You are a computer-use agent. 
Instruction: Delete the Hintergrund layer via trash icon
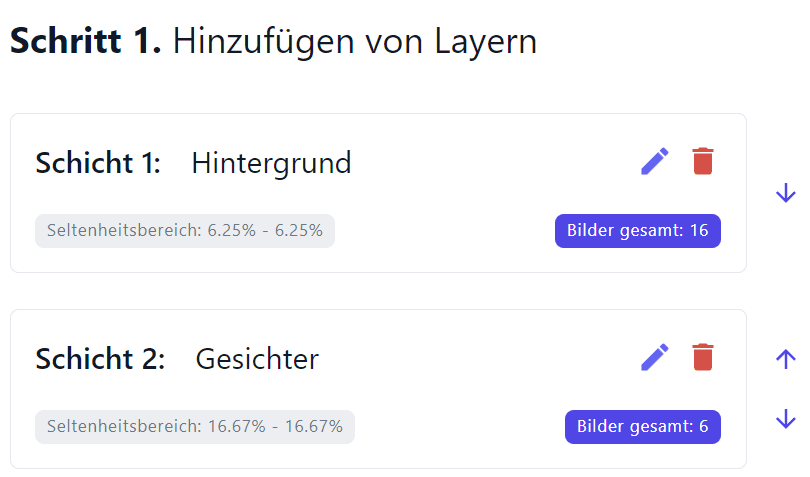(x=703, y=161)
